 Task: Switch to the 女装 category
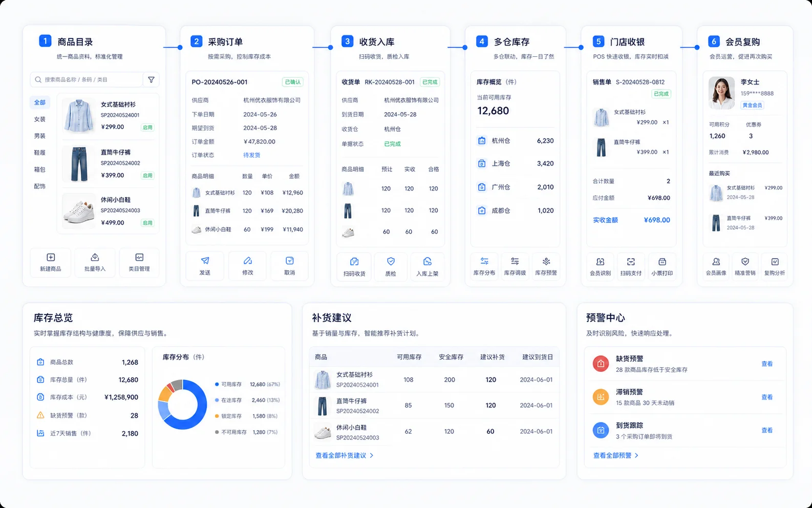pyautogui.click(x=40, y=119)
